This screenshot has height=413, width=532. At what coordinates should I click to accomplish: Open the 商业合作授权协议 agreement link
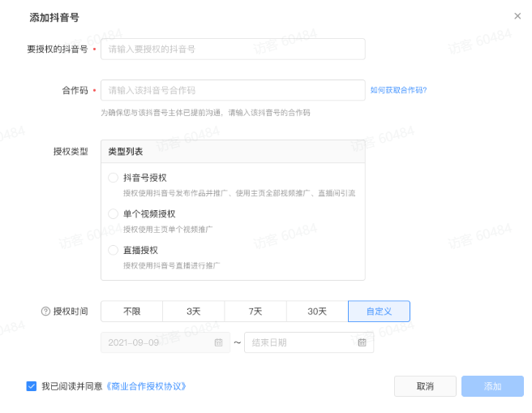coord(147,386)
